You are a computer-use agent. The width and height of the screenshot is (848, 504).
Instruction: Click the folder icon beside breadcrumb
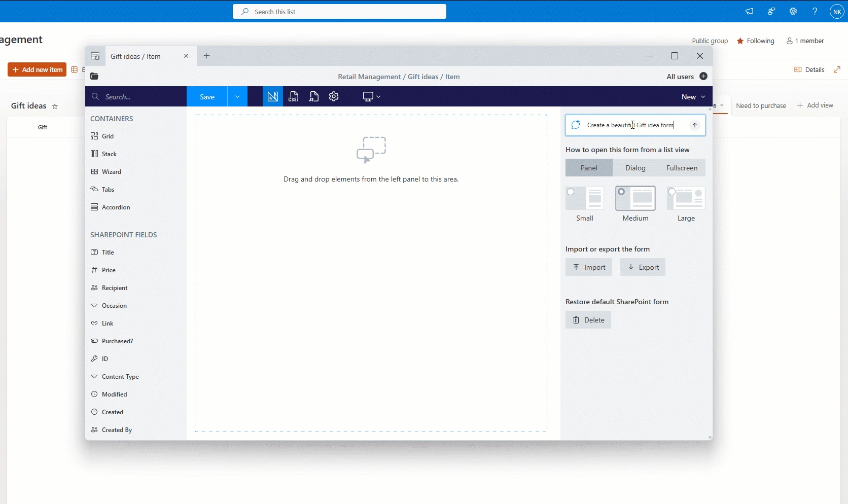94,77
